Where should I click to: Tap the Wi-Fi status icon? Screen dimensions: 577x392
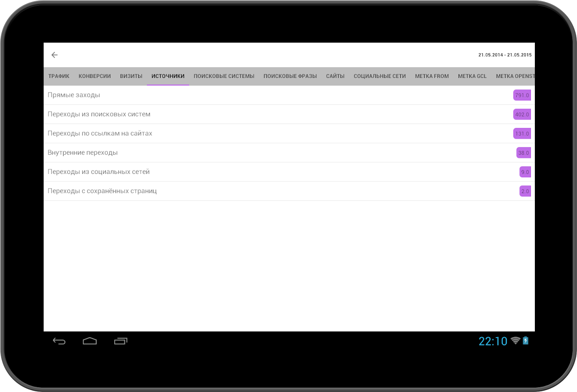tap(516, 341)
